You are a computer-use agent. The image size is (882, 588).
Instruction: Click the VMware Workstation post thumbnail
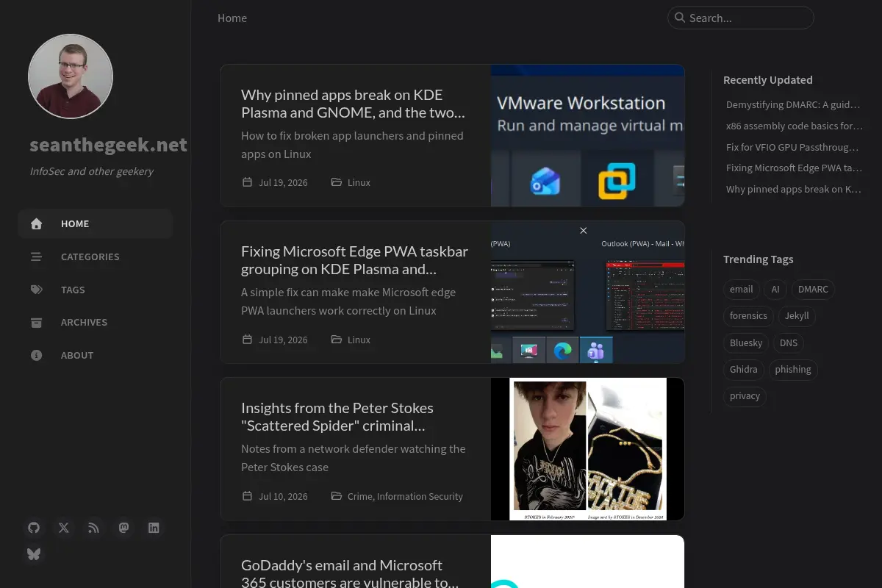(588, 135)
